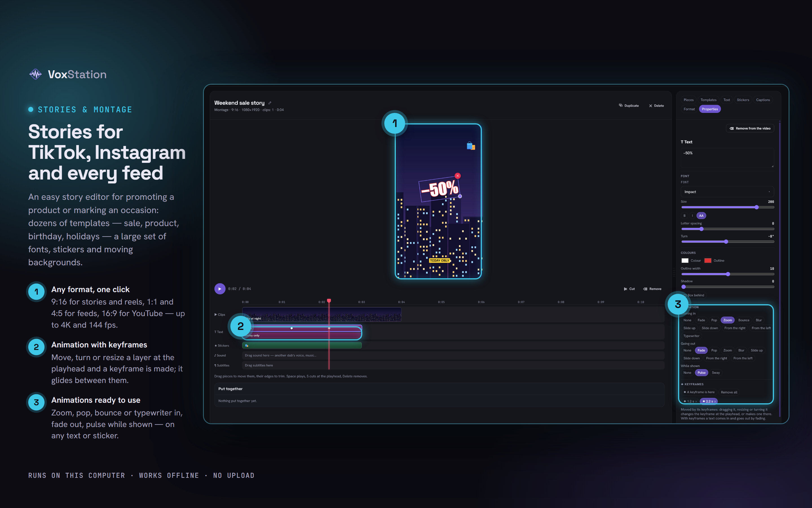Click the Size slider handle
Viewport: 812px width, 508px height.
(756, 207)
